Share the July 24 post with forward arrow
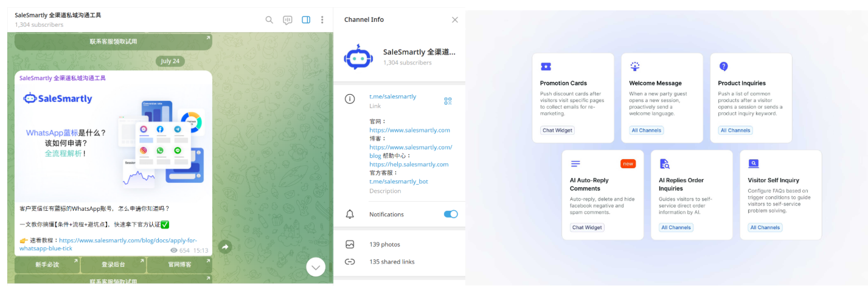 tap(224, 247)
